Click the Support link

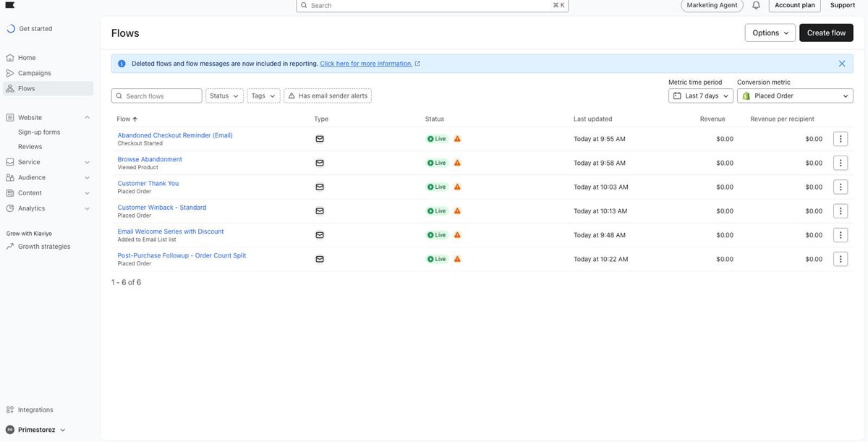tap(843, 5)
